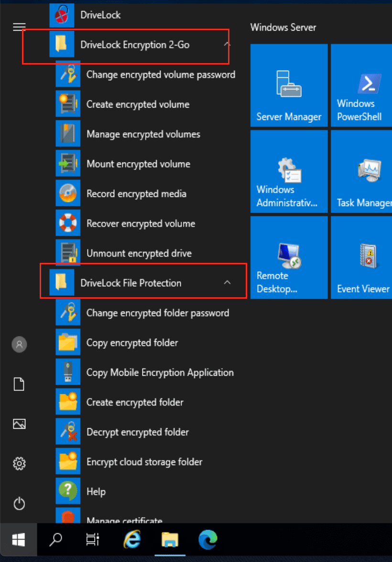Launch Create encrypted volume

pos(138,105)
